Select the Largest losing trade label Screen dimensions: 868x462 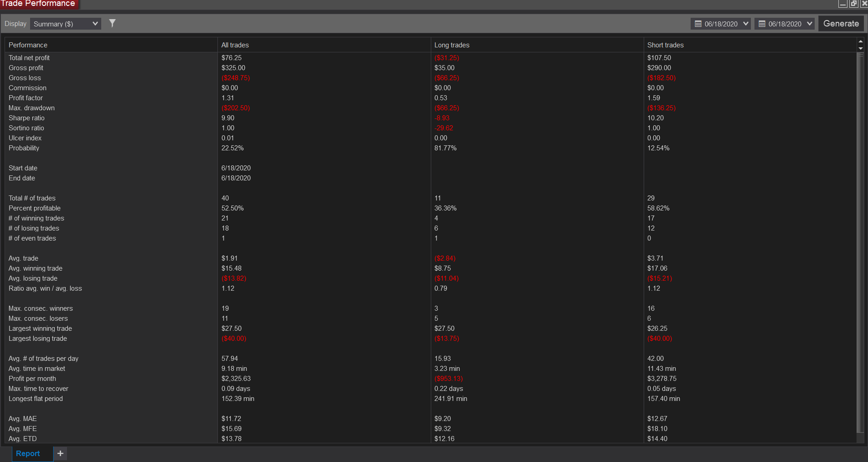pos(38,339)
